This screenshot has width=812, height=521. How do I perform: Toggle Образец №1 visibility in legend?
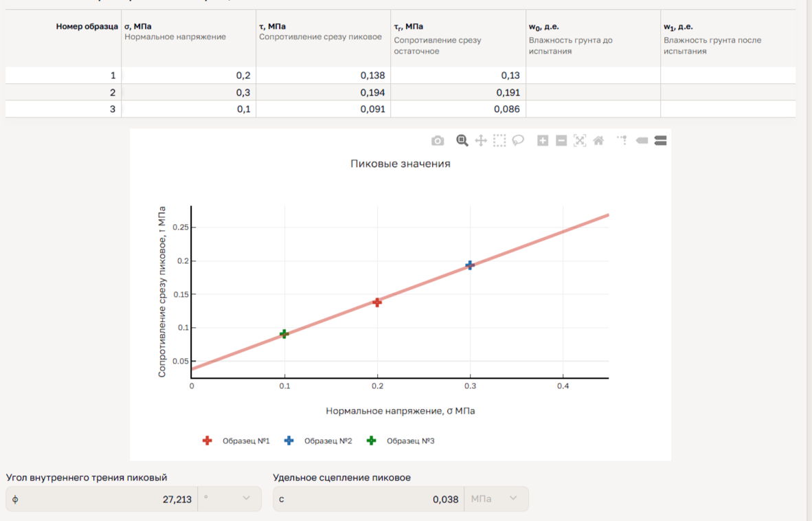tap(237, 441)
